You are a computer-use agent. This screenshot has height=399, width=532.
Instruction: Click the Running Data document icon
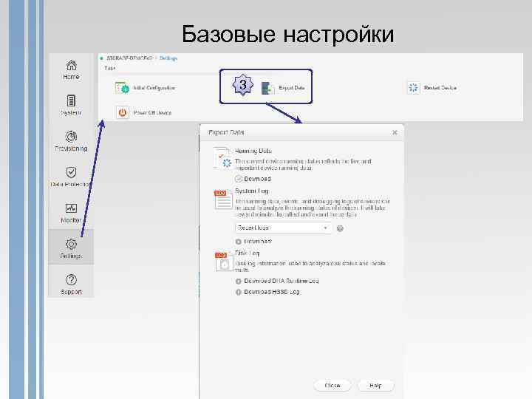click(222, 158)
